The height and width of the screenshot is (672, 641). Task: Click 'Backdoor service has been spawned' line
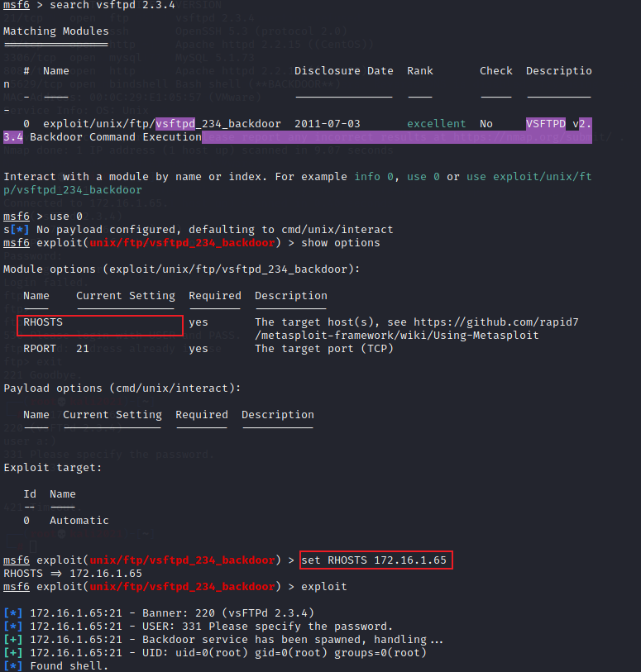(223, 640)
